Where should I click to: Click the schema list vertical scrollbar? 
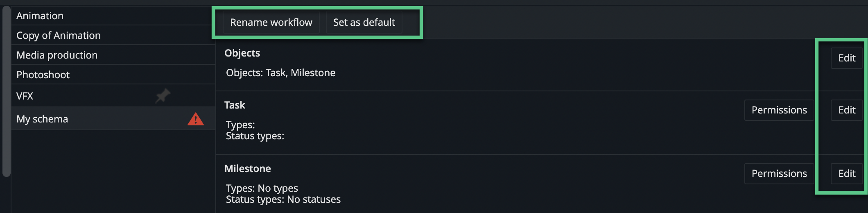click(x=6, y=90)
